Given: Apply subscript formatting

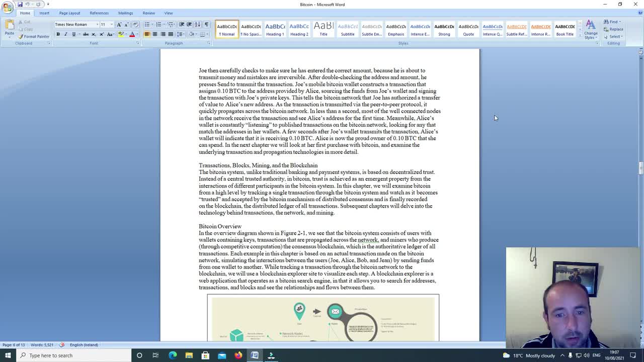Looking at the screenshot, I should [x=94, y=34].
